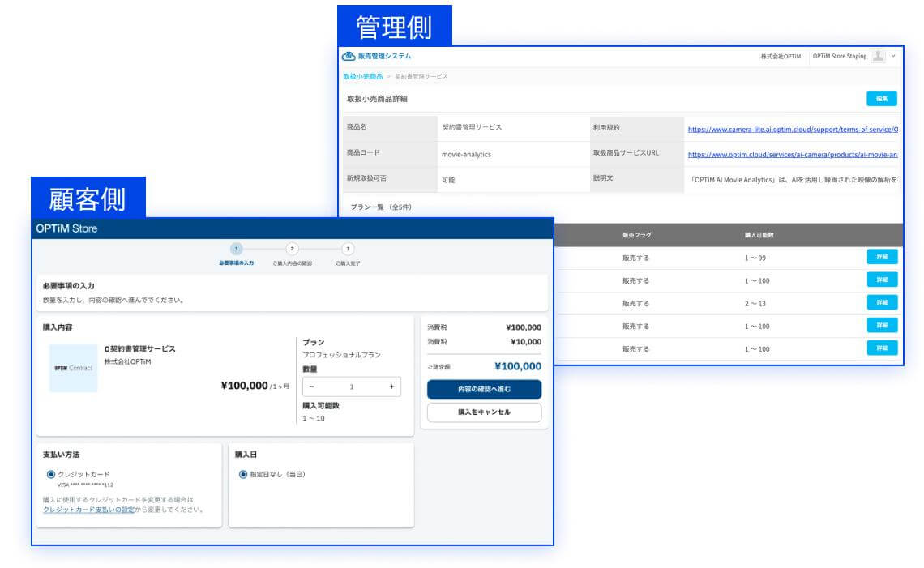The width and height of the screenshot is (924, 568).
Task: Click the プロフェッショナルプラン plan name
Action: (342, 355)
